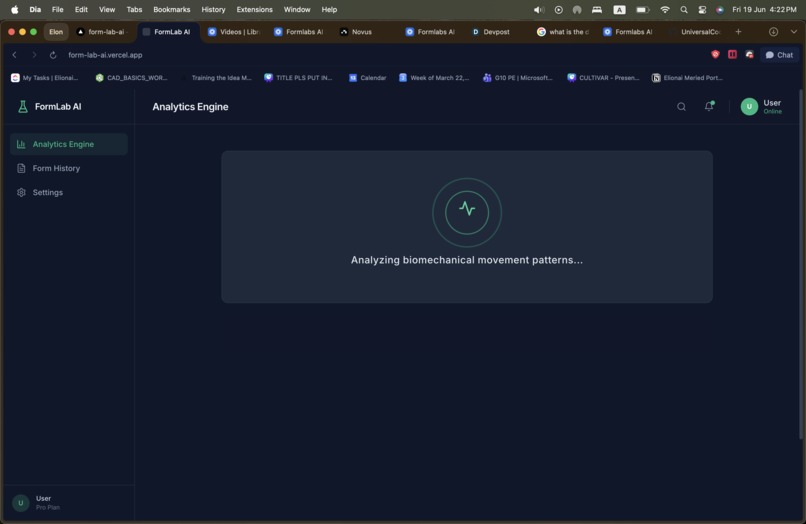Open Week of March 22 bookmark
The height and width of the screenshot is (524, 806).
434,78
